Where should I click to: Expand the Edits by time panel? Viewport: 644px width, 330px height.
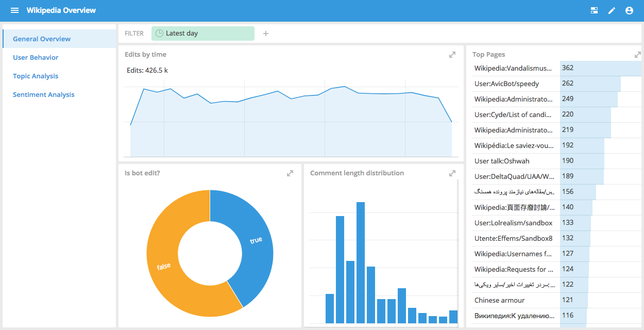click(x=452, y=55)
